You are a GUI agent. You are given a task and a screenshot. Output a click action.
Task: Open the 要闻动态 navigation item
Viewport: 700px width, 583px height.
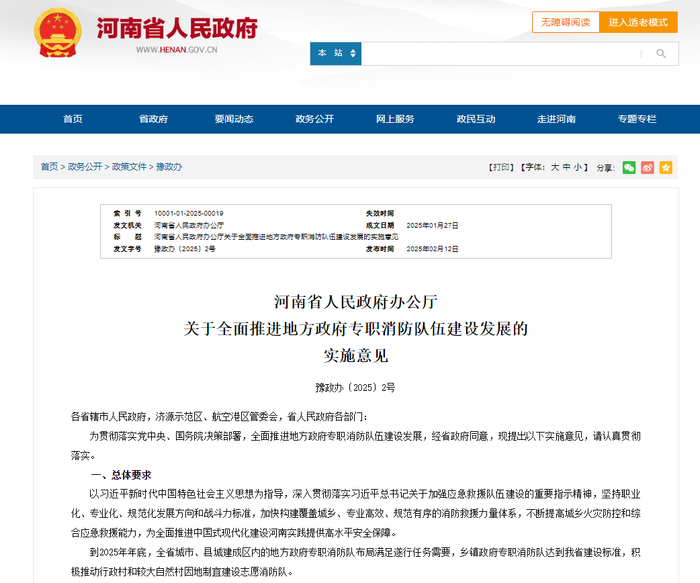234,119
